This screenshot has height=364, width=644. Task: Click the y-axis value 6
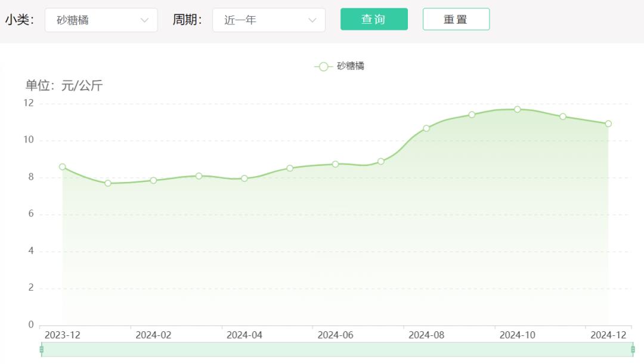tap(31, 214)
